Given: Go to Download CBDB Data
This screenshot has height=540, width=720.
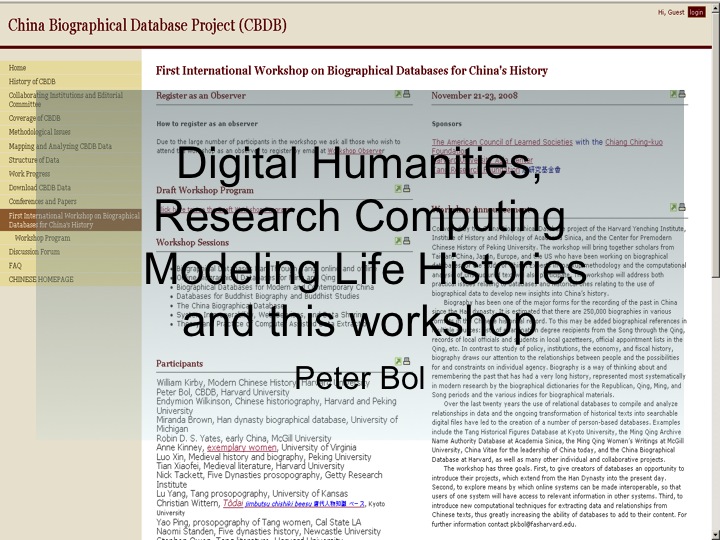Looking at the screenshot, I should 39,187.
